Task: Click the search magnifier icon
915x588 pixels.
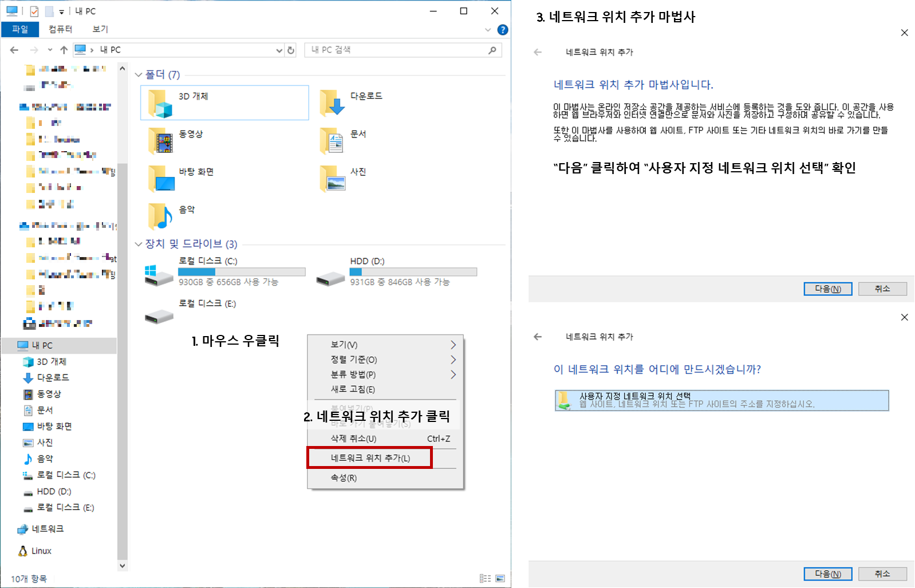Action: [492, 50]
